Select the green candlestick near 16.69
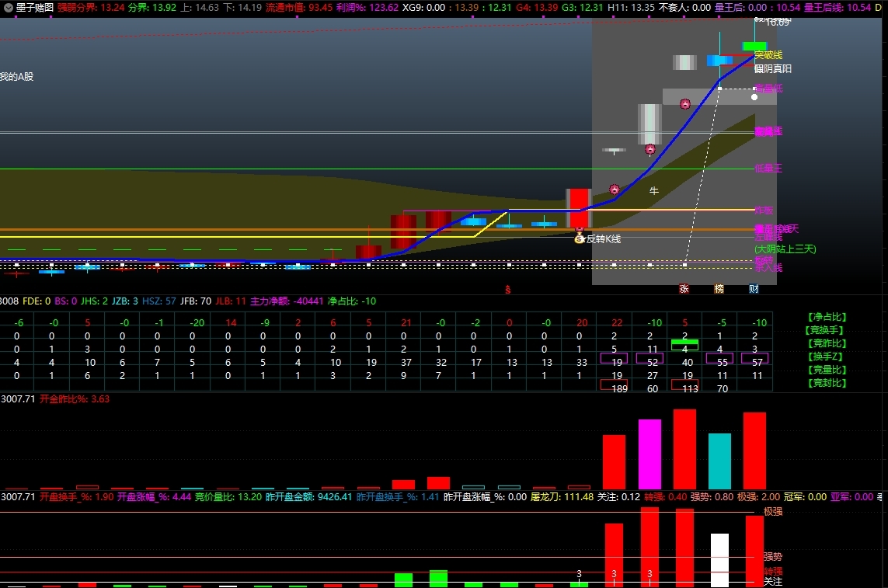 click(754, 46)
